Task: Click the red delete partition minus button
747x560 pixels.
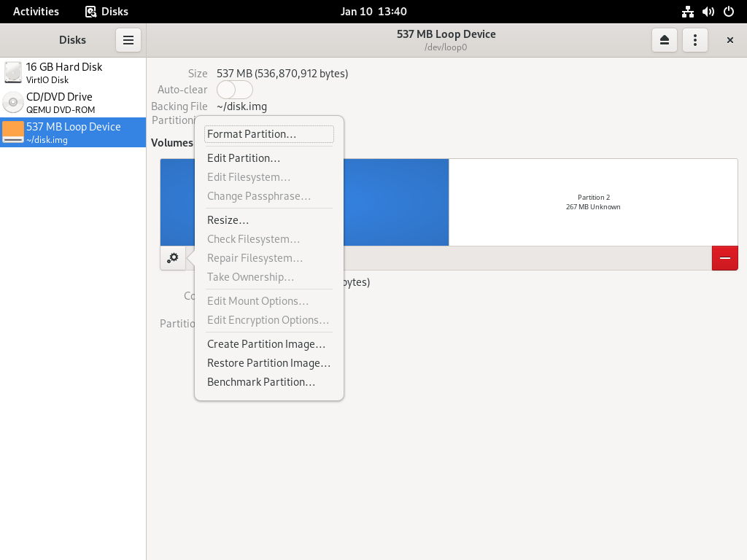Action: (x=724, y=258)
